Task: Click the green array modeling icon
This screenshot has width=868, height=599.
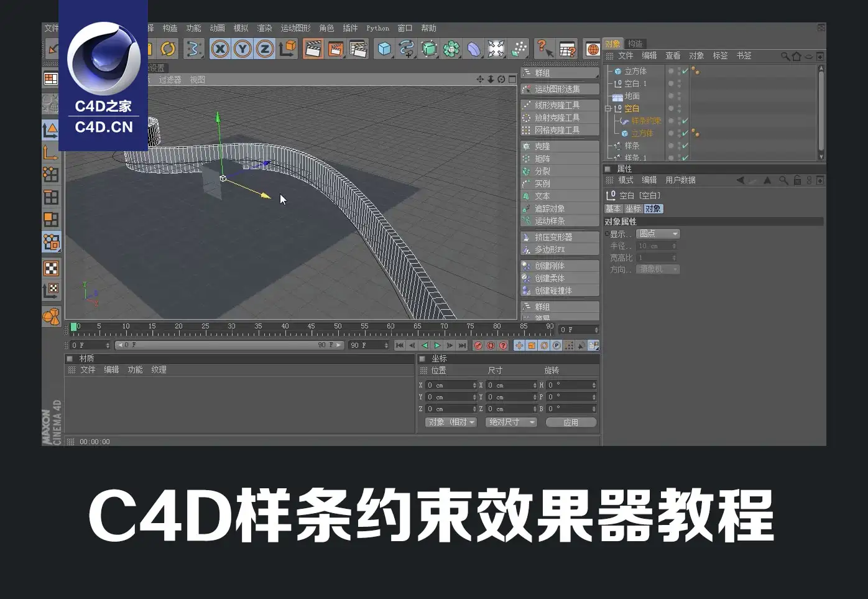Action: pos(451,49)
